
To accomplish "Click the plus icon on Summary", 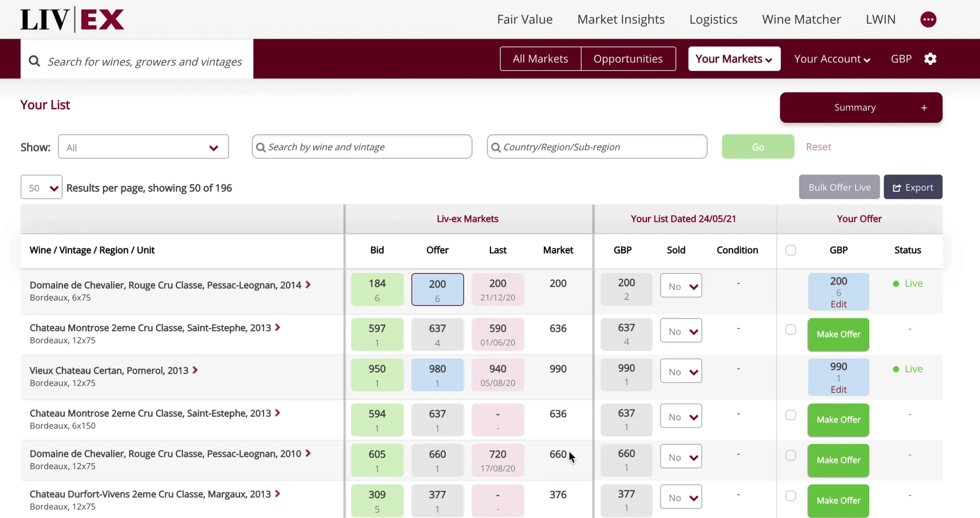I will click(x=924, y=108).
